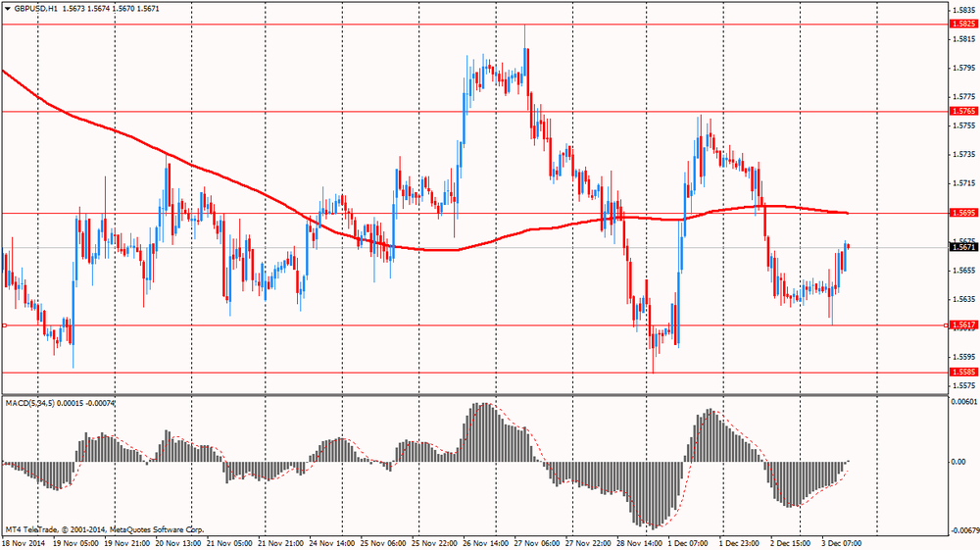Screen dimensions: 980x550
Task: Click the MACD scale value -0.00679
Action: click(963, 531)
